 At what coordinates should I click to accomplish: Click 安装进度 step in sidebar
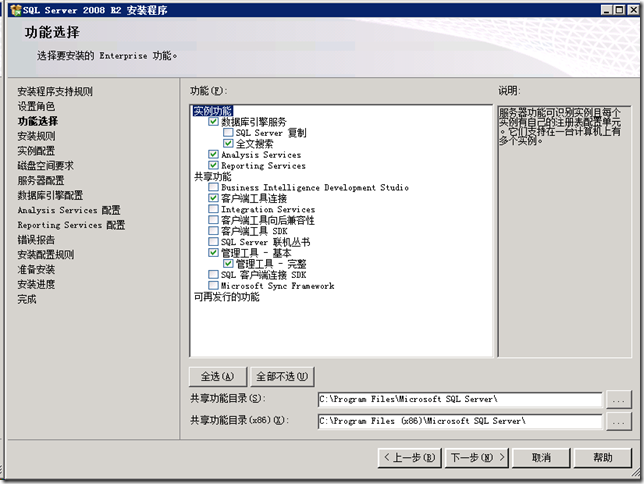36,284
